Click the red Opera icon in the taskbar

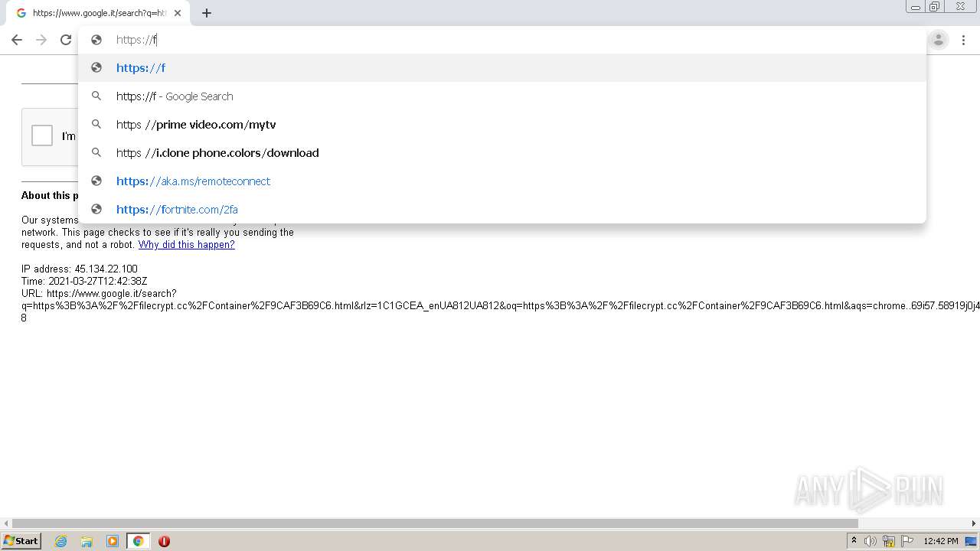point(164,541)
